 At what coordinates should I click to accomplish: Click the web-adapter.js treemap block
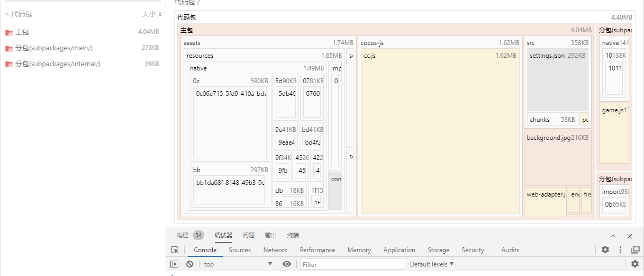[545, 201]
